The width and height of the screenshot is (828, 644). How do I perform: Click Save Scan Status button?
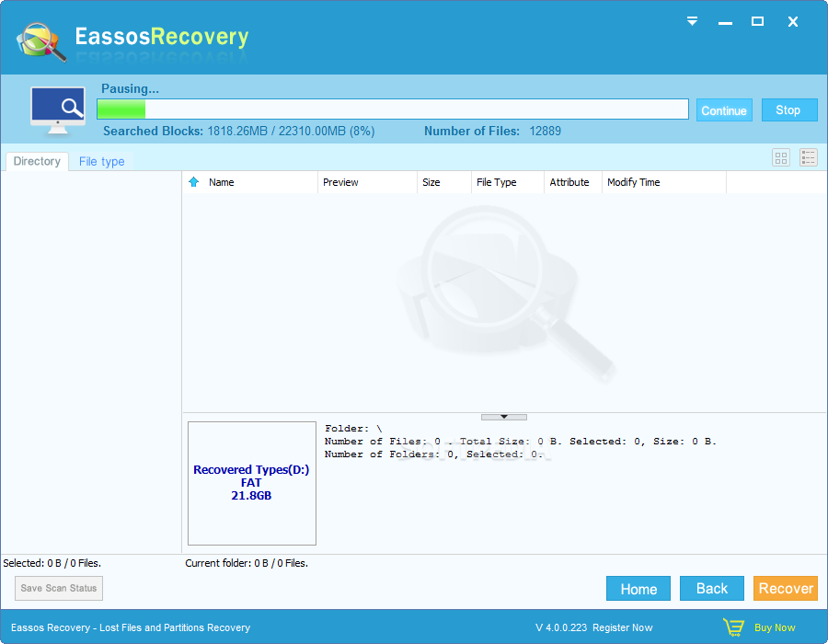(x=59, y=588)
